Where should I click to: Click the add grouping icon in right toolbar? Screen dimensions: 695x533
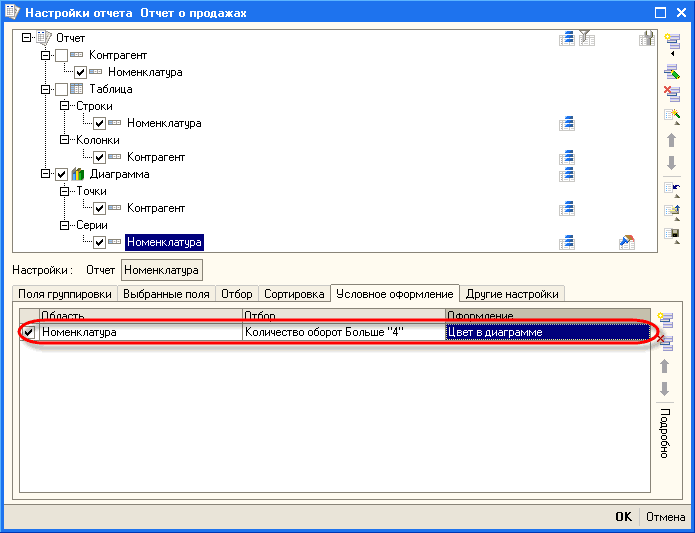tap(671, 42)
